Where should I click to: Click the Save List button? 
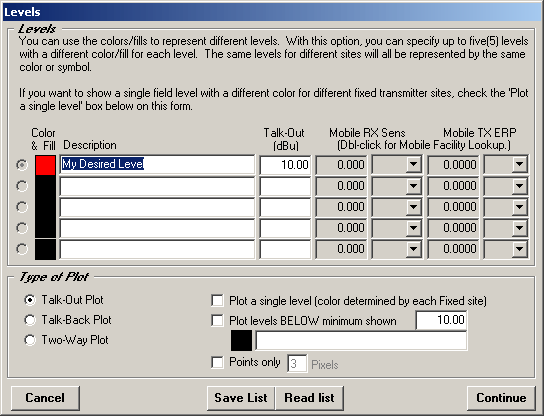coord(241,398)
